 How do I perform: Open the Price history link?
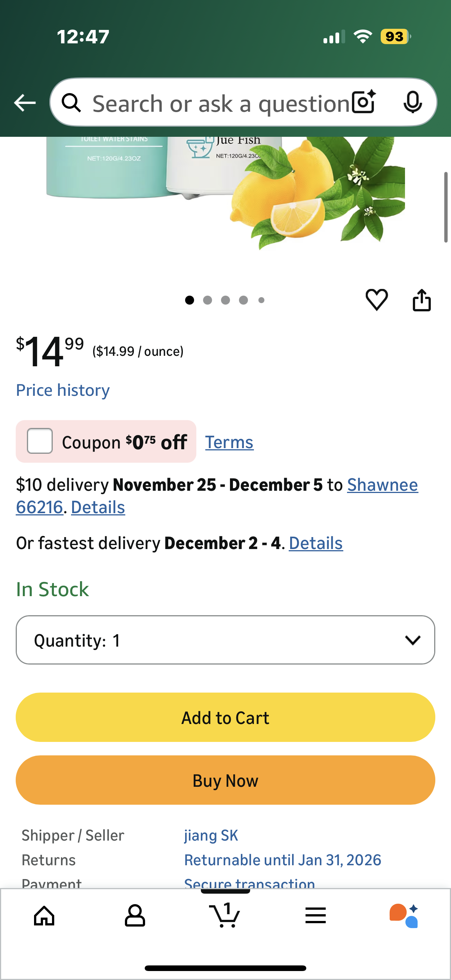click(x=63, y=390)
